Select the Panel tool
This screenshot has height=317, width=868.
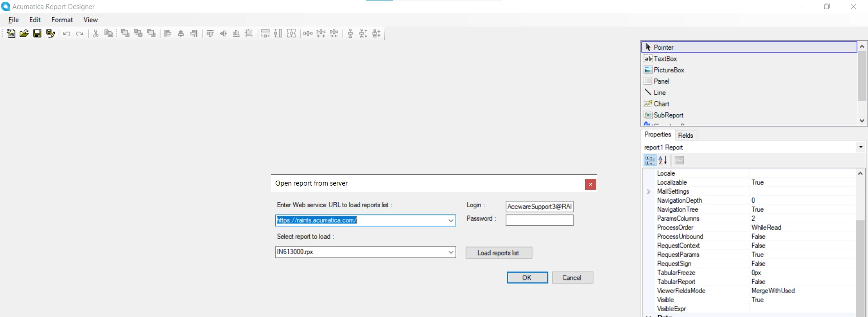(x=749, y=81)
